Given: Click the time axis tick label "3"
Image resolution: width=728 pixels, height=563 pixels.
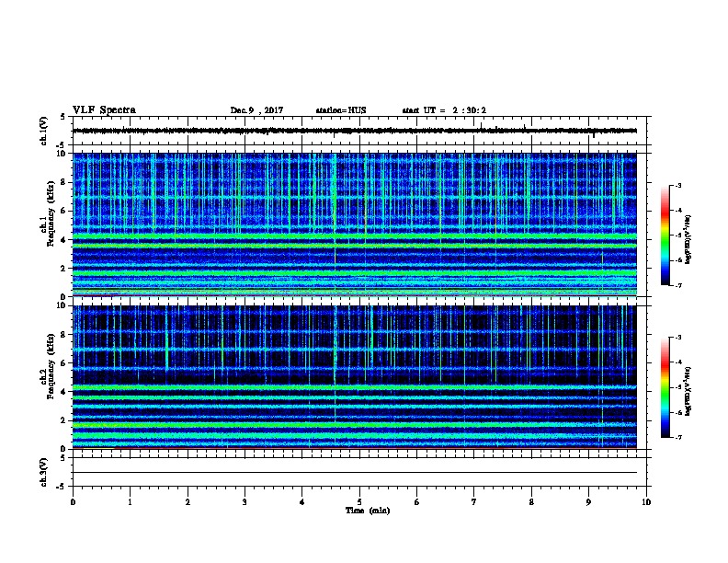Looking at the screenshot, I should (245, 501).
